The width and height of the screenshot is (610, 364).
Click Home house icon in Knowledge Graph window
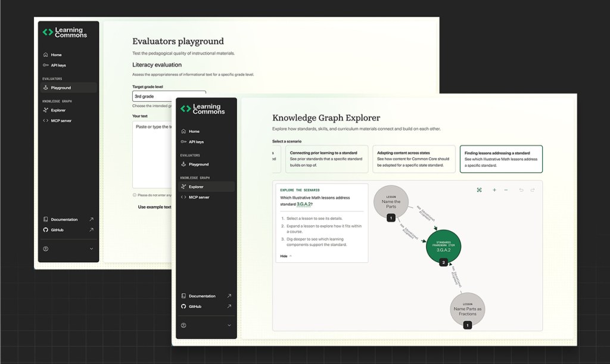point(183,132)
